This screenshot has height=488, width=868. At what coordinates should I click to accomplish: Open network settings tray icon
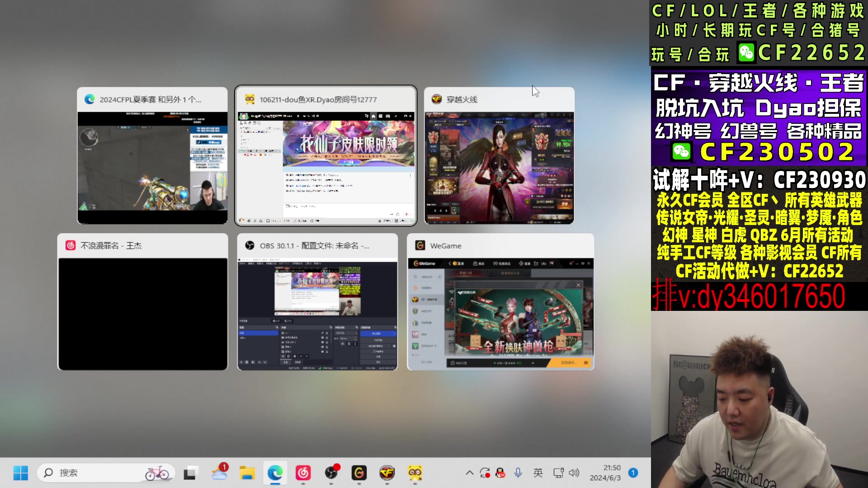pos(559,473)
